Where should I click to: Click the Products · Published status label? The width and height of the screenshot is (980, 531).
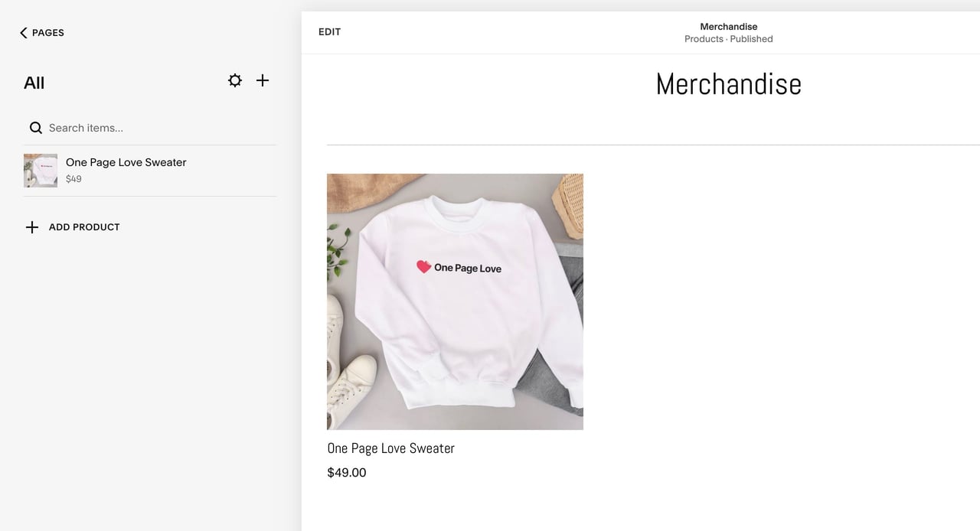pyautogui.click(x=728, y=38)
